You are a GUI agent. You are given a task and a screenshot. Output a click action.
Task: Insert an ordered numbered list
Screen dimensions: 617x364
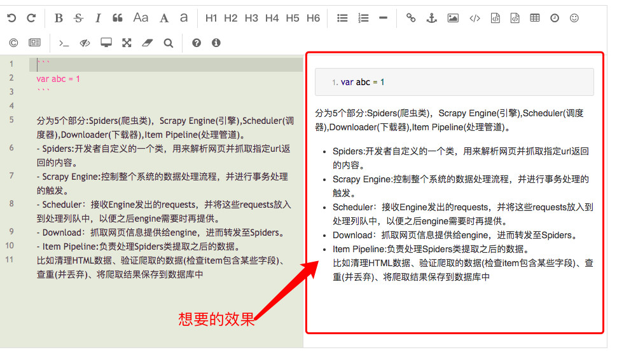pyautogui.click(x=363, y=18)
